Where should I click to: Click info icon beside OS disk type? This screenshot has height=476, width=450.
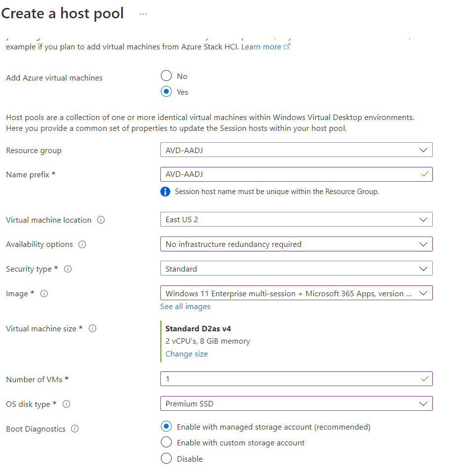67,404
